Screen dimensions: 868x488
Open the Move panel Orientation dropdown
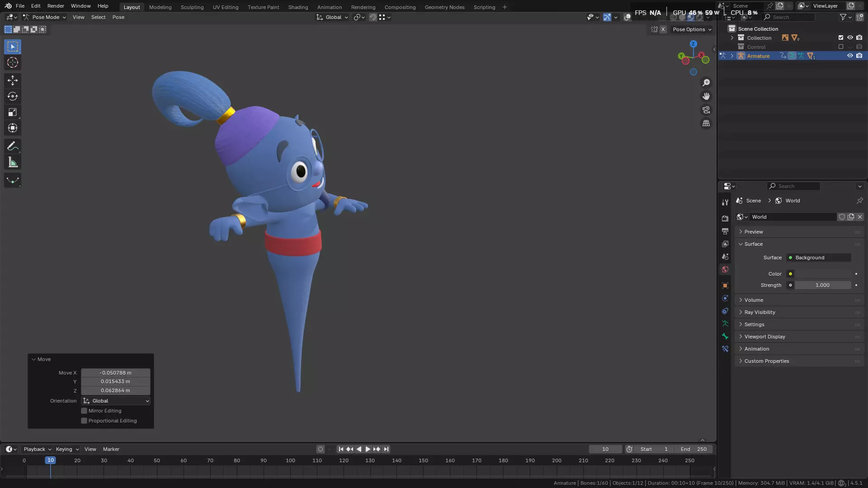coord(116,401)
